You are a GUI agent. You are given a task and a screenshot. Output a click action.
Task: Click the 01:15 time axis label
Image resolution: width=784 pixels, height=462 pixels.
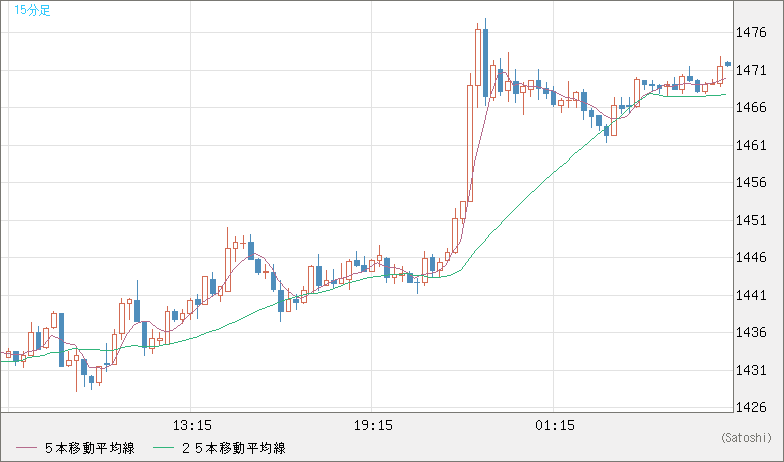pyautogui.click(x=554, y=426)
